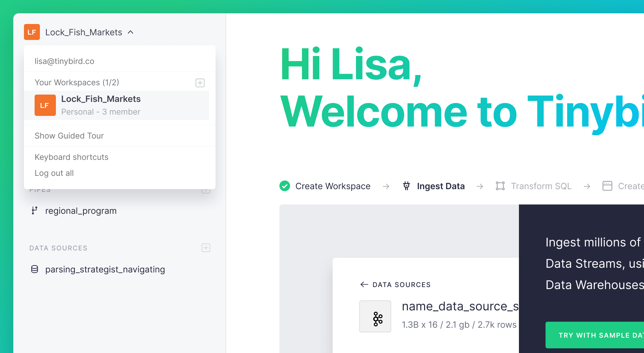Collapse the Lock_Fish_Markets workspace dropdown chevron
The image size is (644, 353).
coord(131,32)
